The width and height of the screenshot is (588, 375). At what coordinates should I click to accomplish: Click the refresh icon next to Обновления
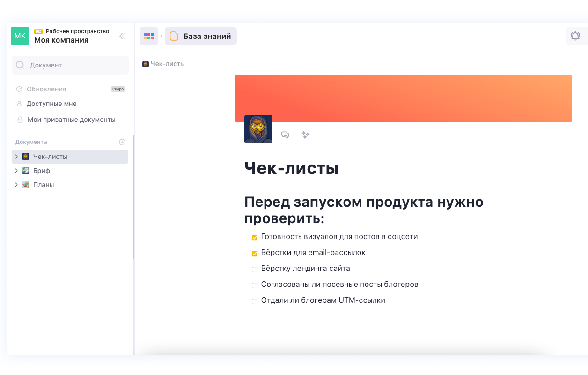19,89
